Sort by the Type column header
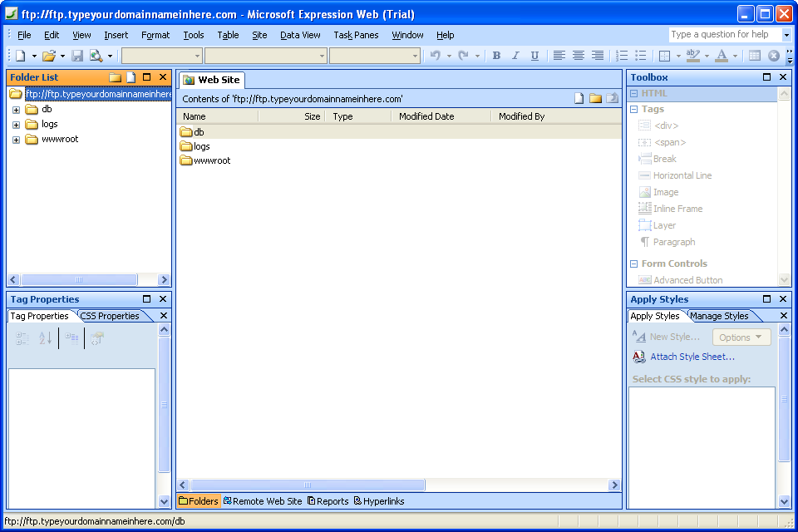The image size is (798, 532). (x=358, y=116)
